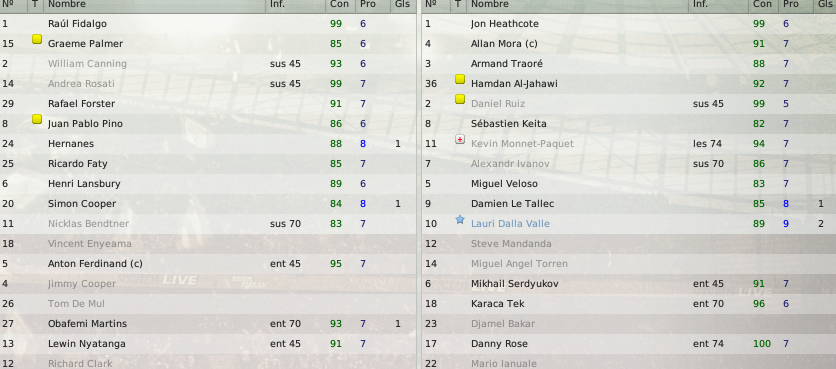This screenshot has width=836, height=369.
Task: Click Daniel Ruiz's yellow card icon
Action: click(460, 99)
